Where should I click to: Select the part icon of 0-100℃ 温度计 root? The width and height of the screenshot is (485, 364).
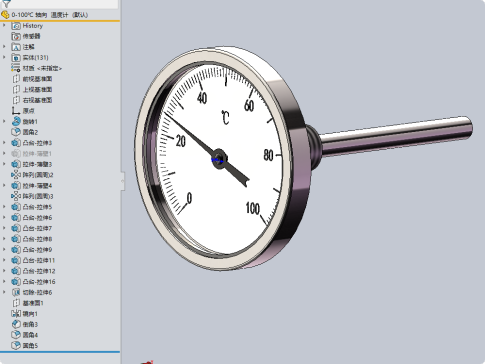click(5, 15)
